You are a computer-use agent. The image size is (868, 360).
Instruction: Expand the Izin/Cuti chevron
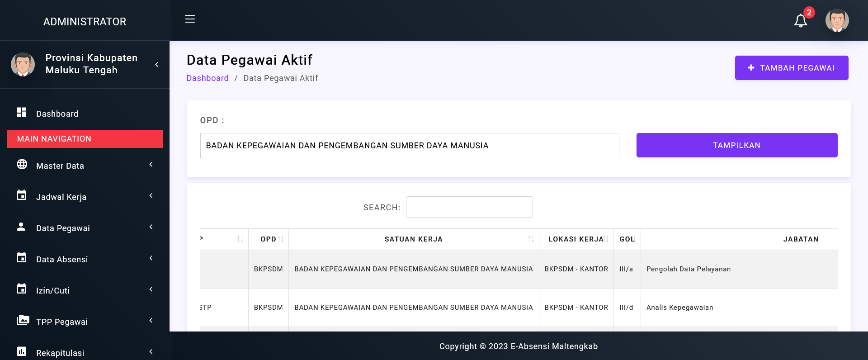pyautogui.click(x=151, y=289)
